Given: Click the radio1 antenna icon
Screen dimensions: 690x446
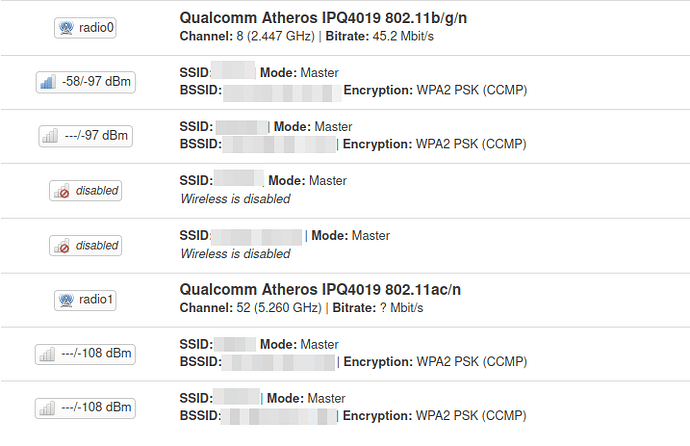Looking at the screenshot, I should tap(66, 300).
